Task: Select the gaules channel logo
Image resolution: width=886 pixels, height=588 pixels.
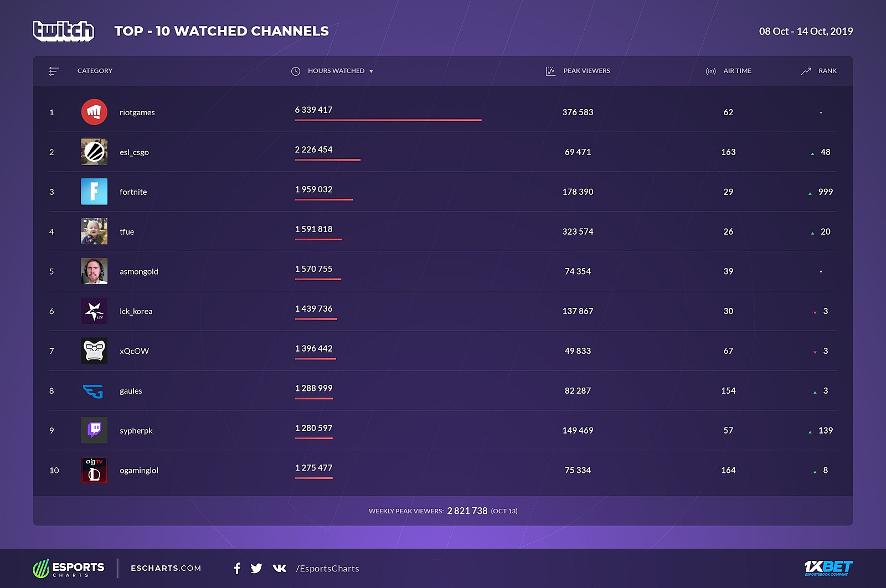Action: tap(93, 391)
